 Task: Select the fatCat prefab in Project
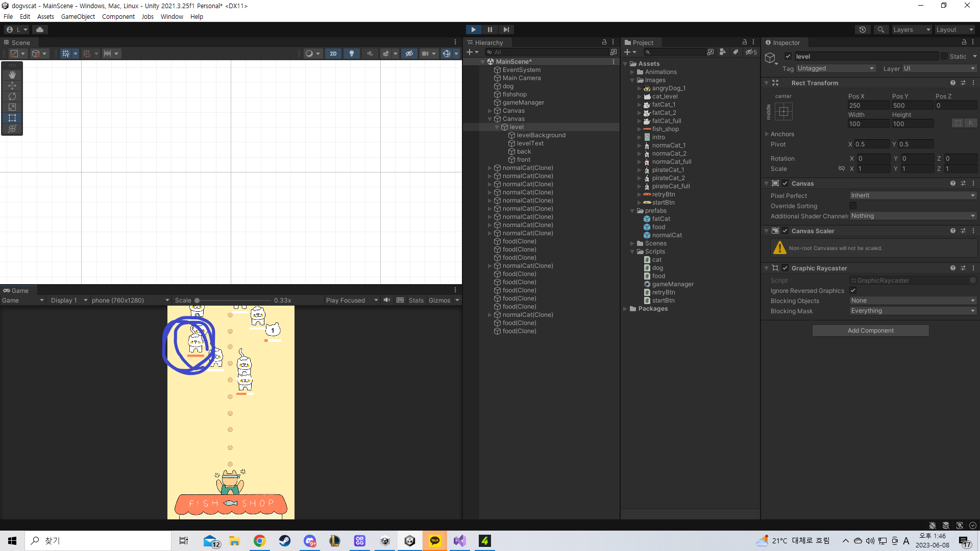click(x=661, y=219)
